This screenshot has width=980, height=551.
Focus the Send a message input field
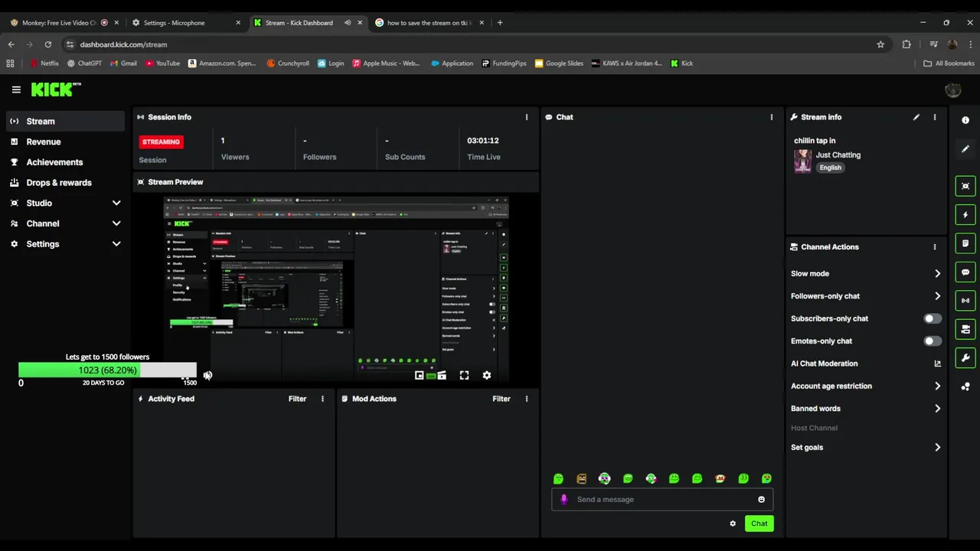pyautogui.click(x=661, y=500)
